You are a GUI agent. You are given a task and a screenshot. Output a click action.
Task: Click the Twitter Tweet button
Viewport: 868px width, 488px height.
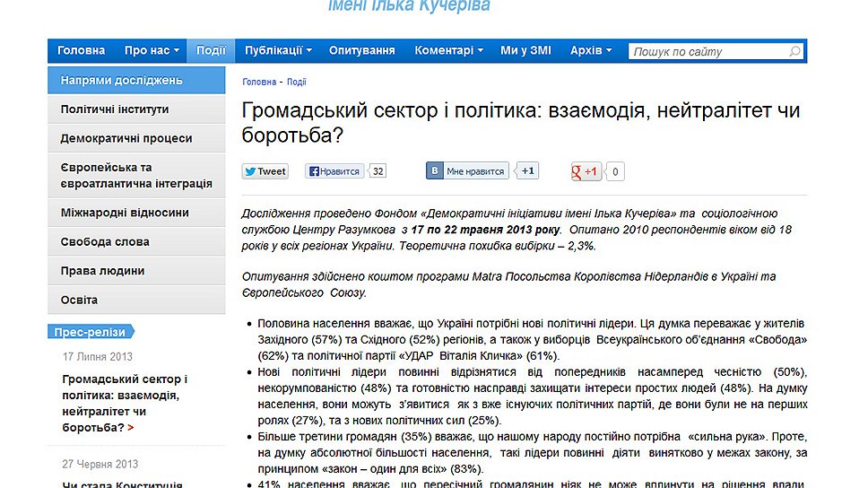coord(265,171)
